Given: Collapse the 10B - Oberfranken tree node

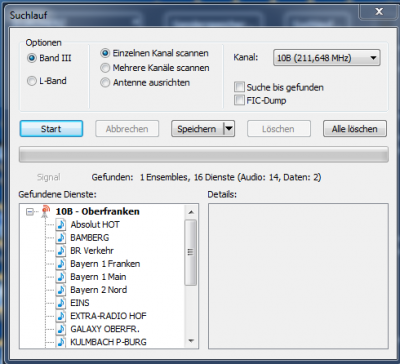Looking at the screenshot, I should pyautogui.click(x=30, y=212).
